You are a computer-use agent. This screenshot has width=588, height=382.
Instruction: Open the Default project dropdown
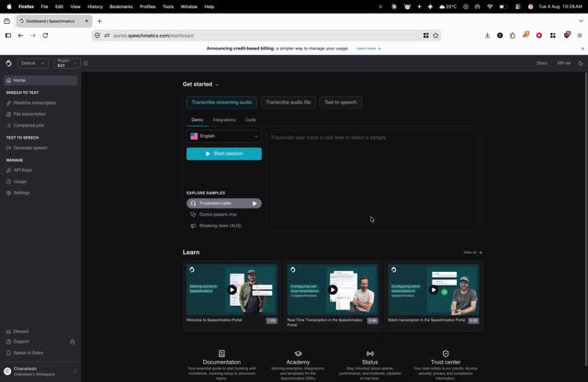tap(33, 63)
